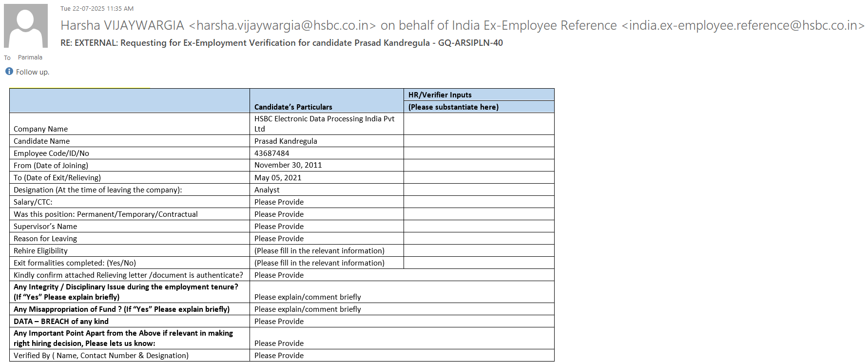Click the 'Any Important Point Apart from the Above' label

[123, 338]
